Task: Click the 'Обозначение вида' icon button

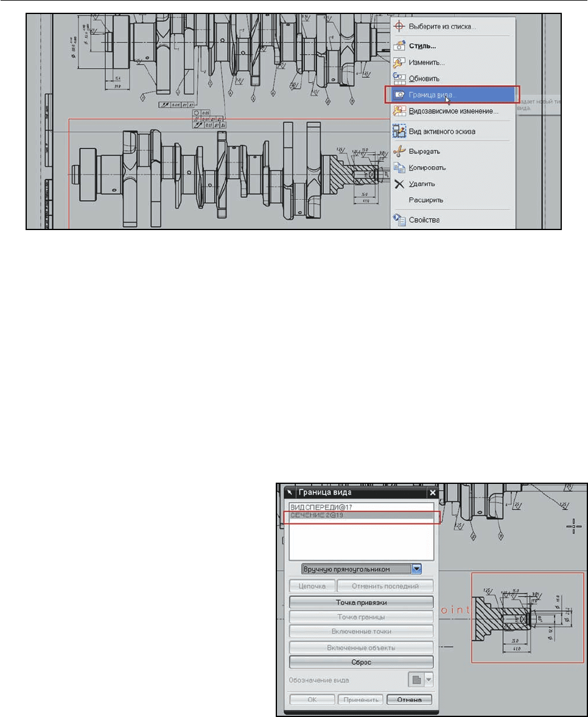Action: [x=416, y=680]
